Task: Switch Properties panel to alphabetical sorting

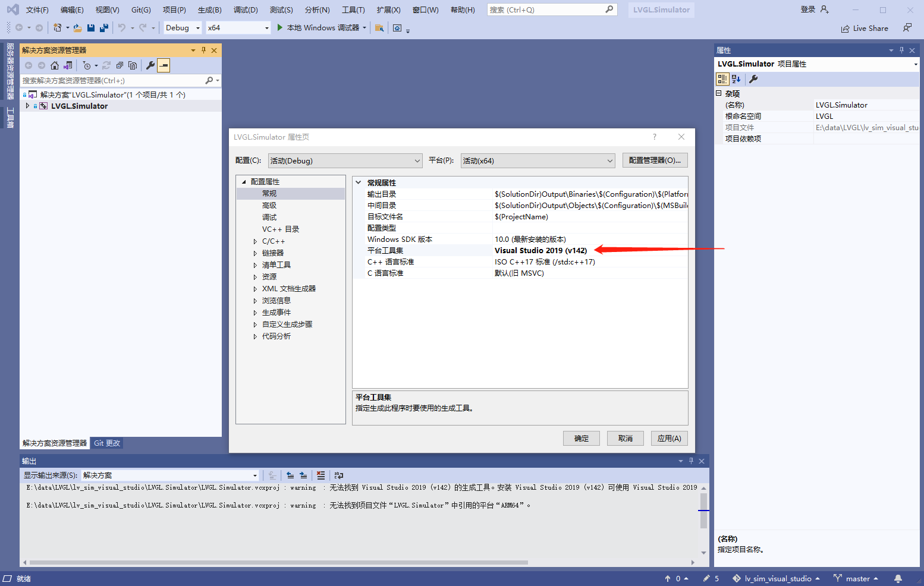Action: 735,78
